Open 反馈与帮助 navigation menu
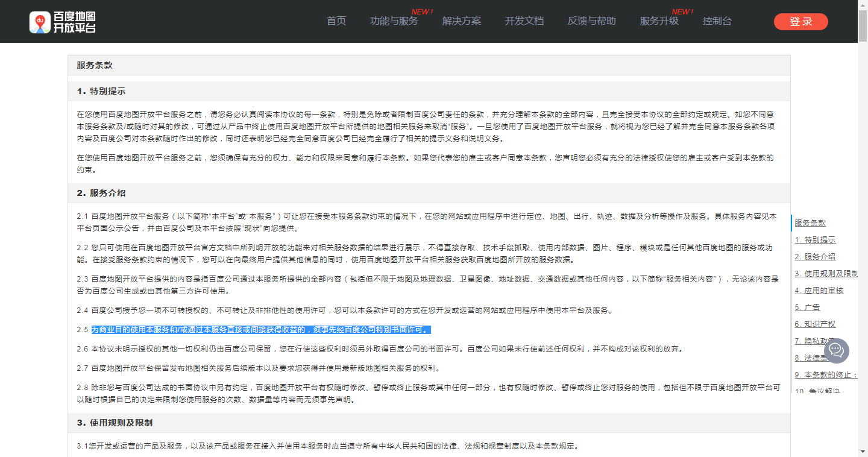The image size is (868, 457). 591,21
